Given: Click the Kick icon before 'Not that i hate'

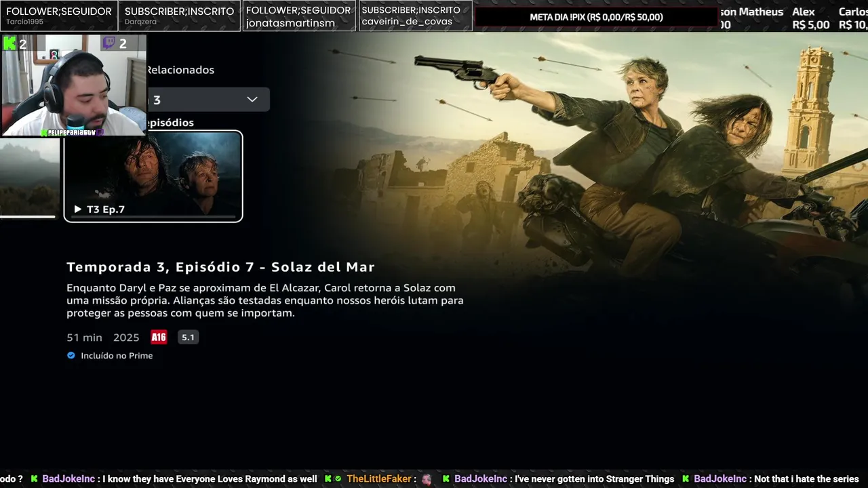Looking at the screenshot, I should [686, 479].
